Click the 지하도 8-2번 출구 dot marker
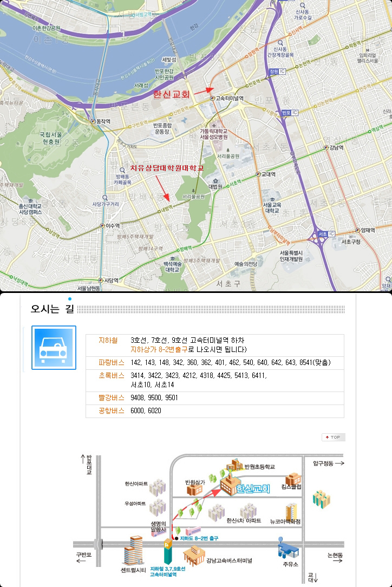This screenshot has height=587, width=392. [x=177, y=539]
